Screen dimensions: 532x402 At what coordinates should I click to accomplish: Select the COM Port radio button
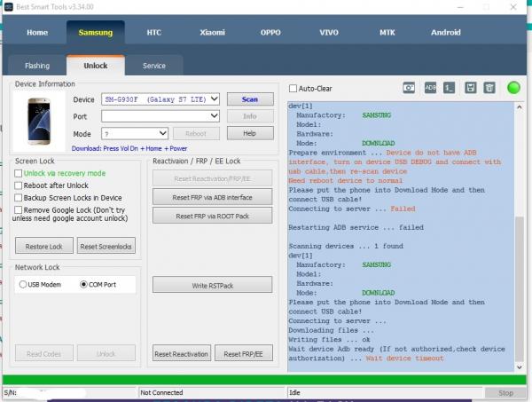[83, 285]
